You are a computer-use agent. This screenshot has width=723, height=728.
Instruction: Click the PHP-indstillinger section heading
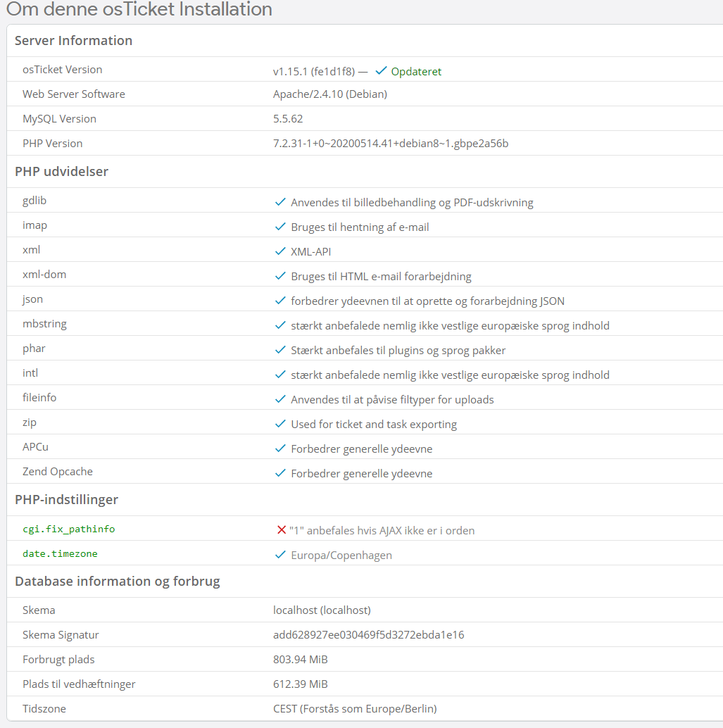(66, 499)
